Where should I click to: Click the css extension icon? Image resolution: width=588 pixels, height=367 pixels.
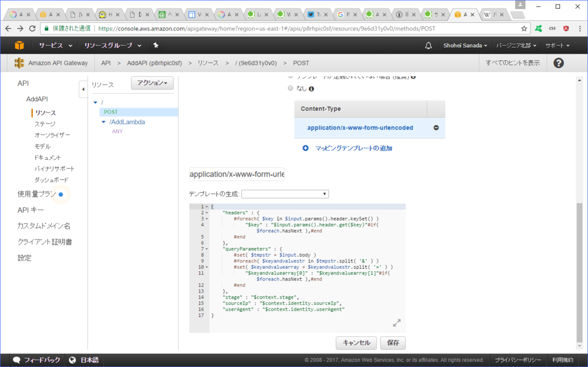click(x=552, y=29)
